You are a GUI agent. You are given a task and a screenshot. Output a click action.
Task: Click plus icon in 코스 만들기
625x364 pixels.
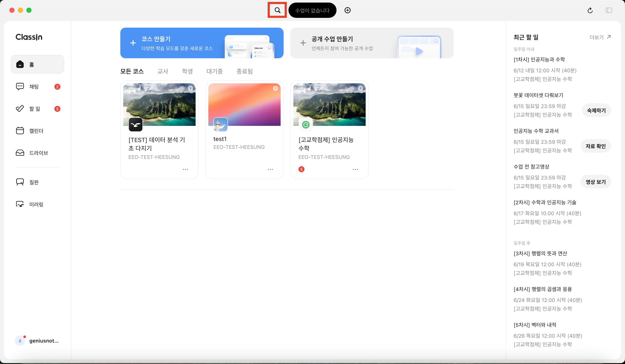133,43
